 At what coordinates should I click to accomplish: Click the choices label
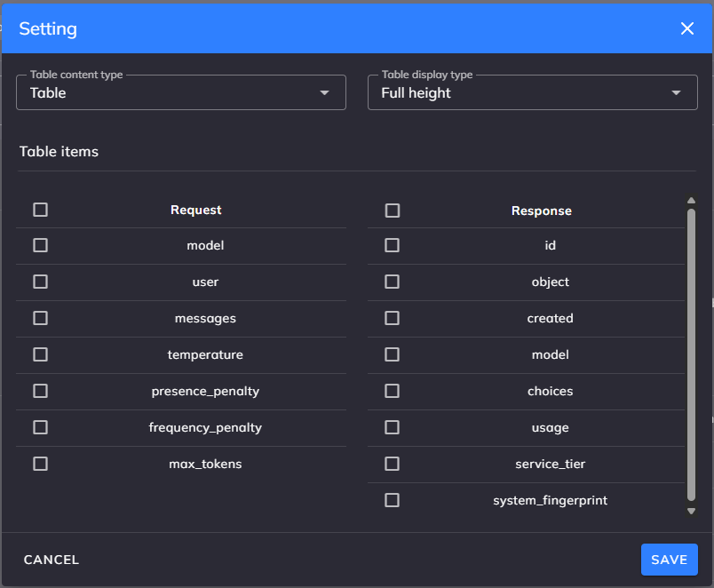coord(550,391)
